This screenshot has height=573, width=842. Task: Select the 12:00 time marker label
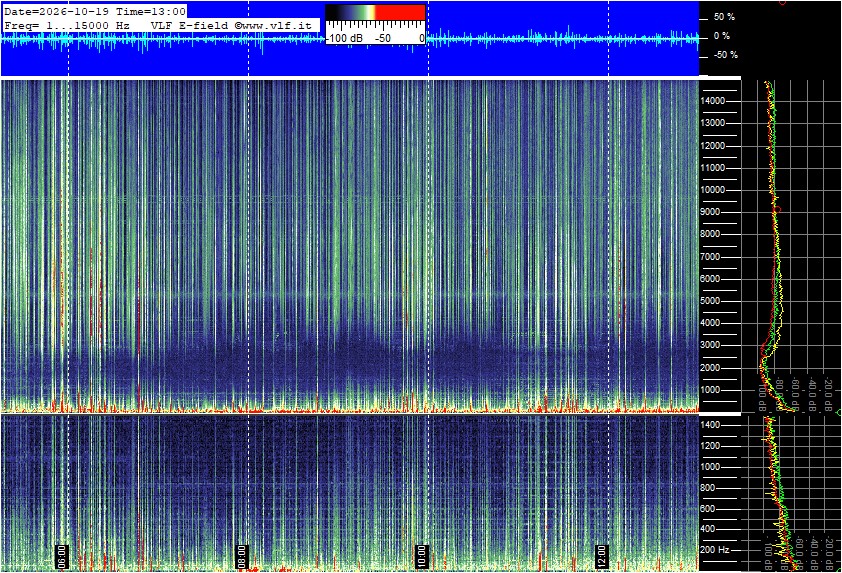pyautogui.click(x=601, y=556)
